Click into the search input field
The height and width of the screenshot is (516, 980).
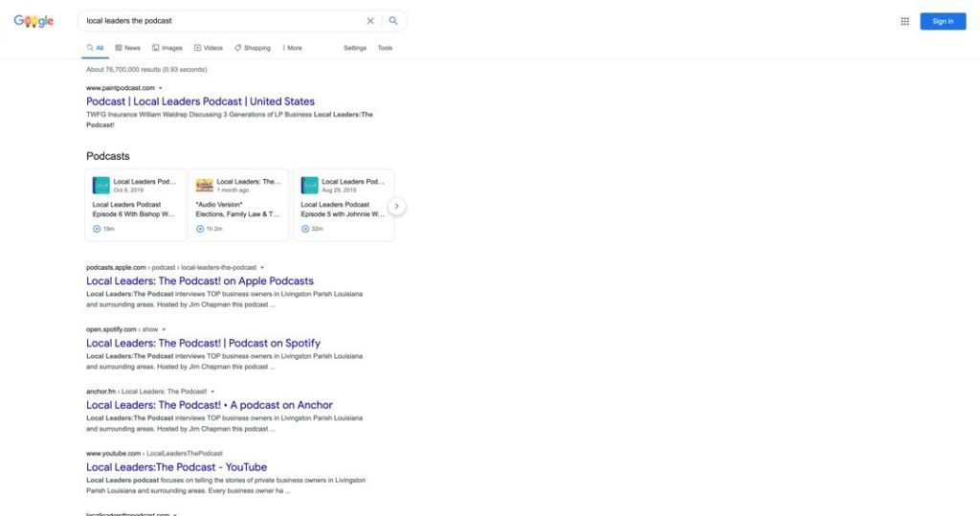pyautogui.click(x=222, y=21)
